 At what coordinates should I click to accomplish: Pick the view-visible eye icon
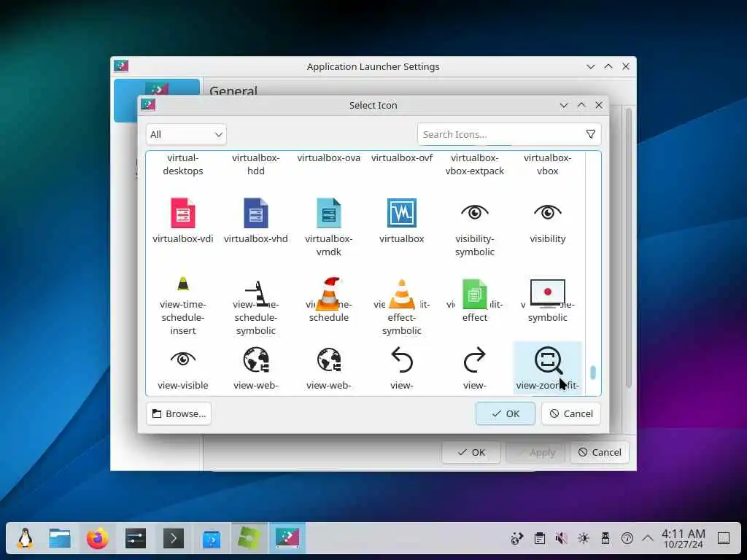click(183, 359)
